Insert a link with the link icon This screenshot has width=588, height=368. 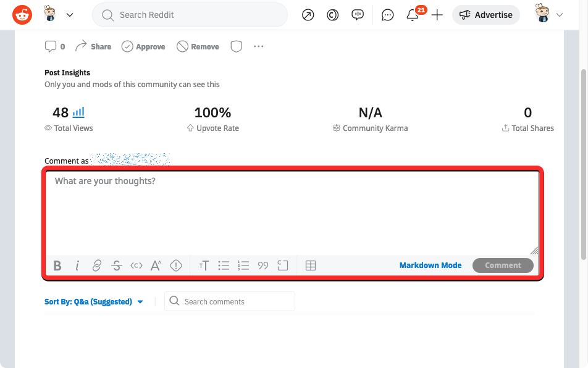[97, 266]
